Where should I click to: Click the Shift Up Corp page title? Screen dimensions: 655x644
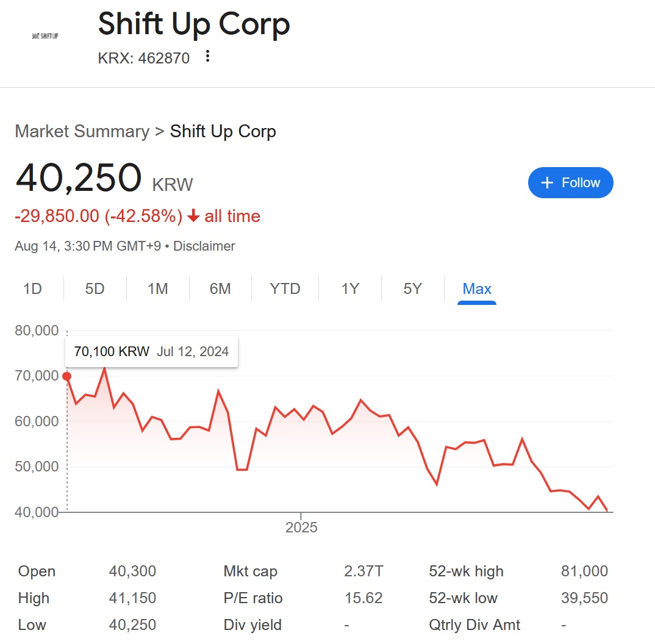pos(194,24)
